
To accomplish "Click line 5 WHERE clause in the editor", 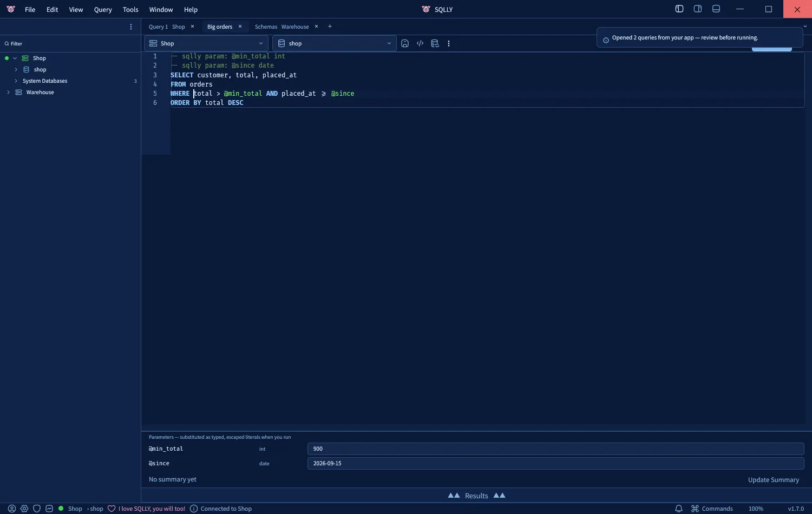I will coord(263,94).
